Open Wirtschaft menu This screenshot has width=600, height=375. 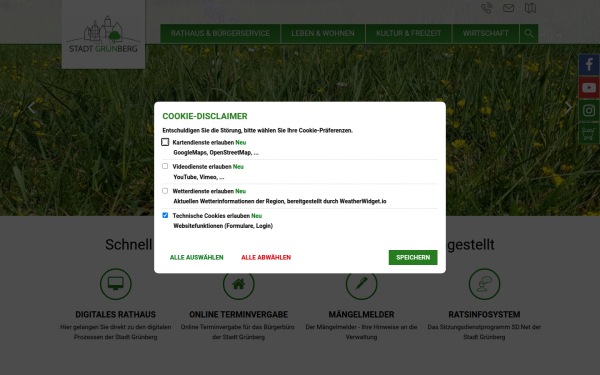[x=486, y=34]
